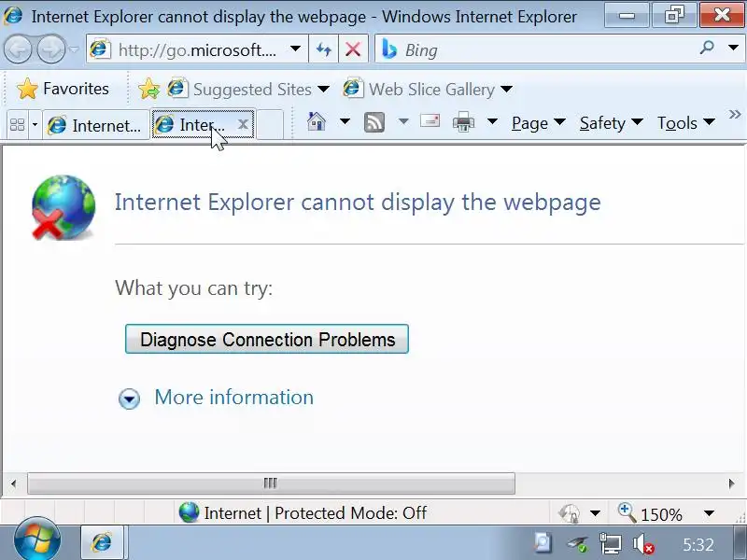
Task: Click the Safely Remove Hardware tray icon
Action: 577,543
